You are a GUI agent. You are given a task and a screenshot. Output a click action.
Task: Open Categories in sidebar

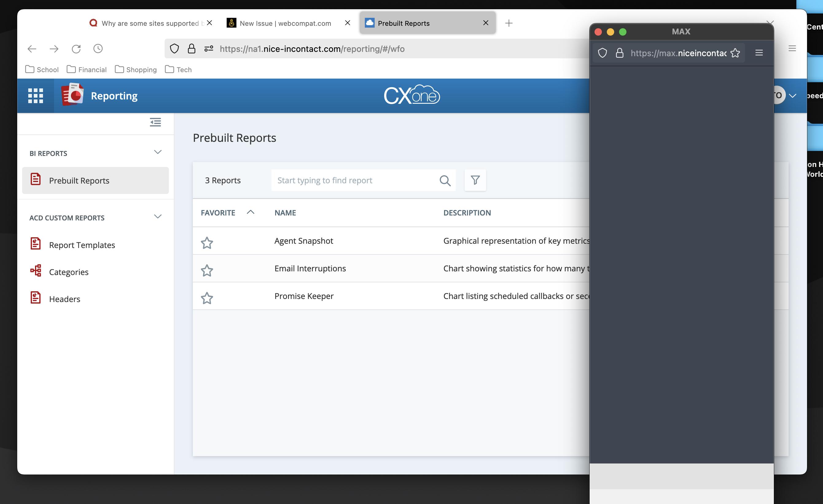tap(68, 272)
